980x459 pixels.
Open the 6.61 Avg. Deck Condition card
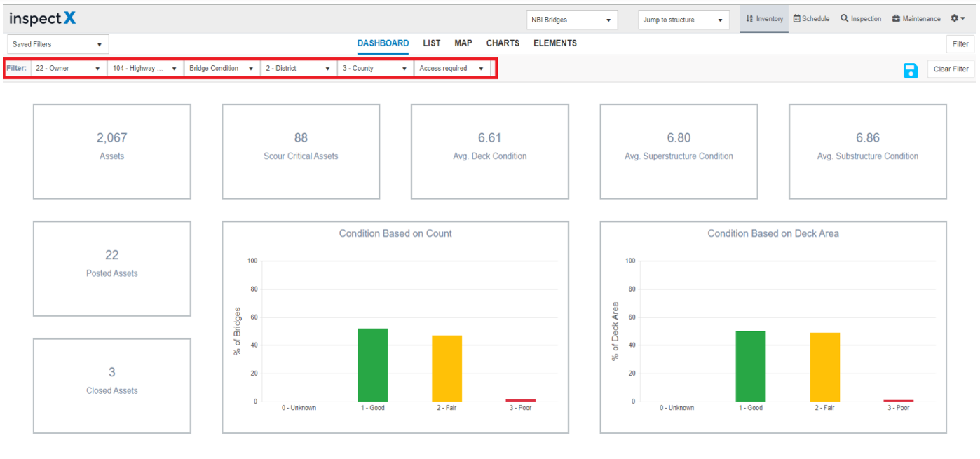tap(490, 152)
